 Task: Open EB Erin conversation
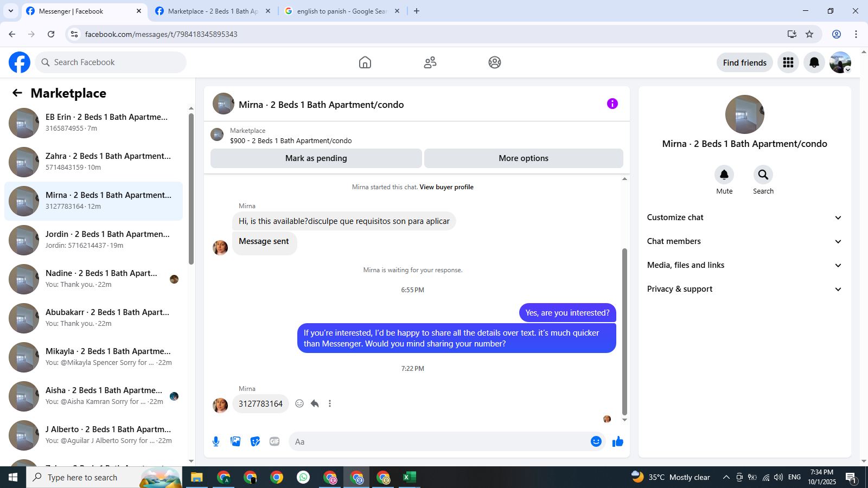(x=93, y=123)
